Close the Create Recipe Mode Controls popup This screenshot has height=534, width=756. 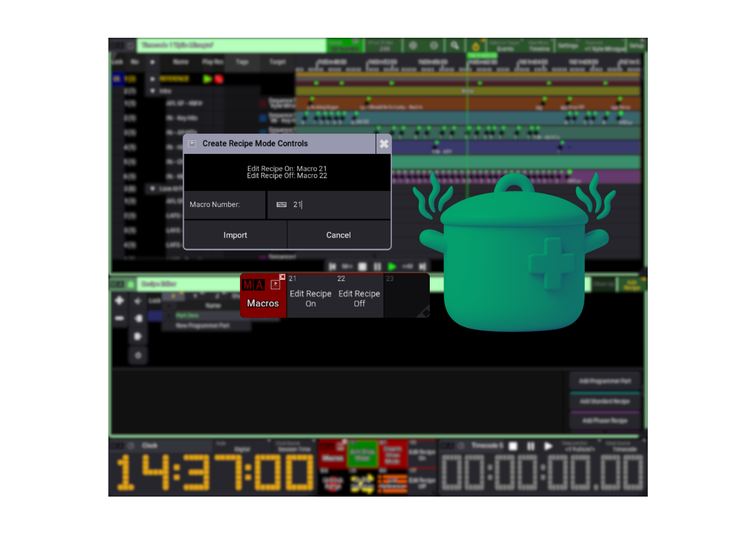tap(384, 144)
